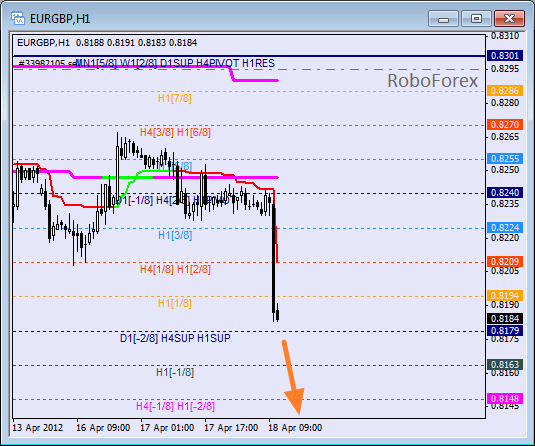Click the 18 Apr 09:00 time marker
This screenshot has height=446, width=535.
[295, 428]
